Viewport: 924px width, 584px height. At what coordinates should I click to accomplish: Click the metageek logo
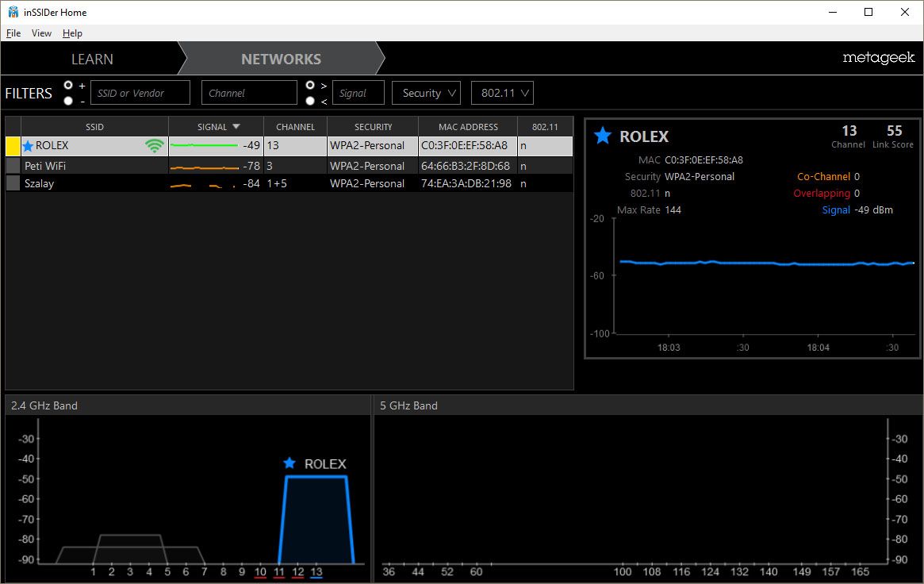[x=878, y=58]
